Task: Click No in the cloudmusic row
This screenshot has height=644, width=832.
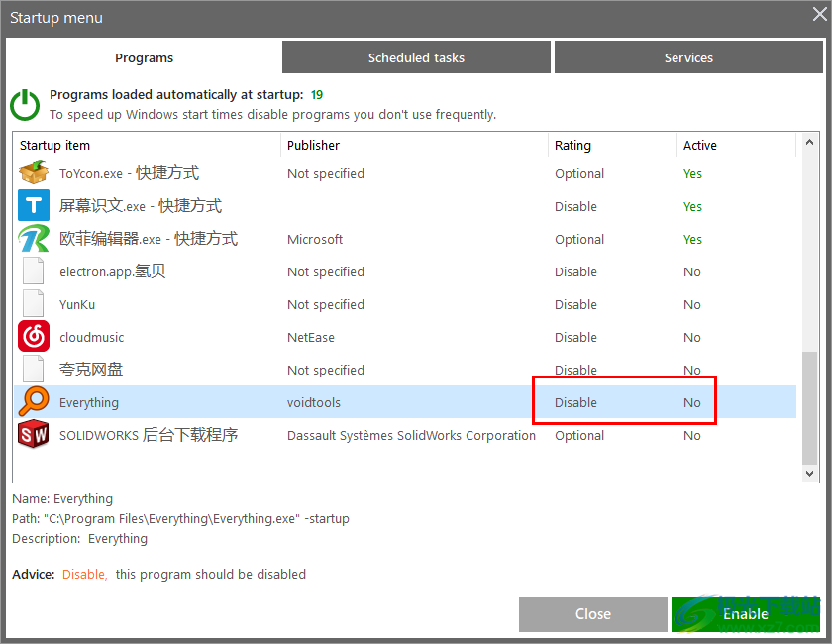Action: pos(692,337)
